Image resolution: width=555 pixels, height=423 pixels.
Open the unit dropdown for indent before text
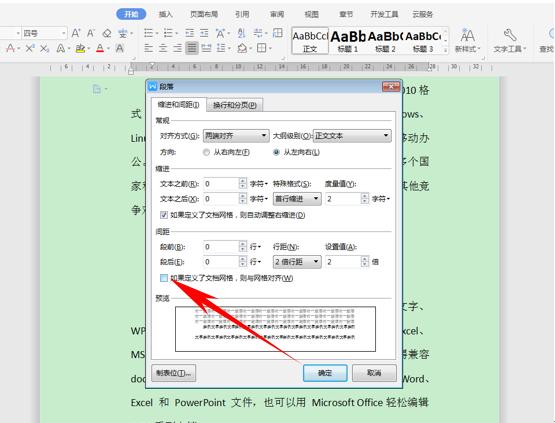click(259, 184)
